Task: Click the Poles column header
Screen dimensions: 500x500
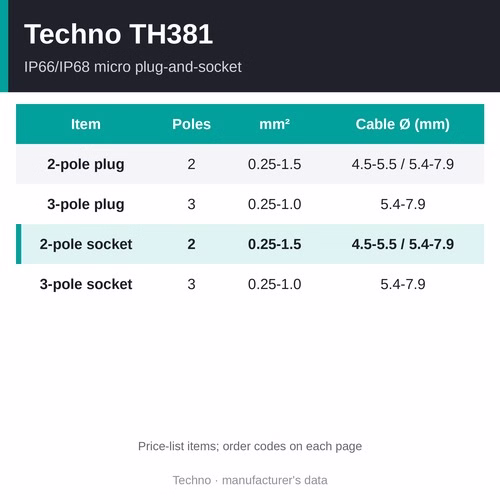Action: coord(191,124)
